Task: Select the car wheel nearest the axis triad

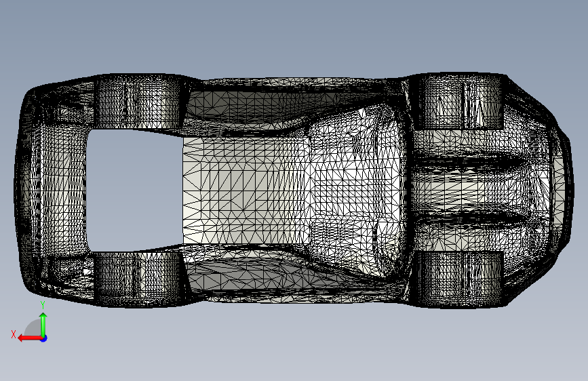Action: pyautogui.click(x=137, y=279)
